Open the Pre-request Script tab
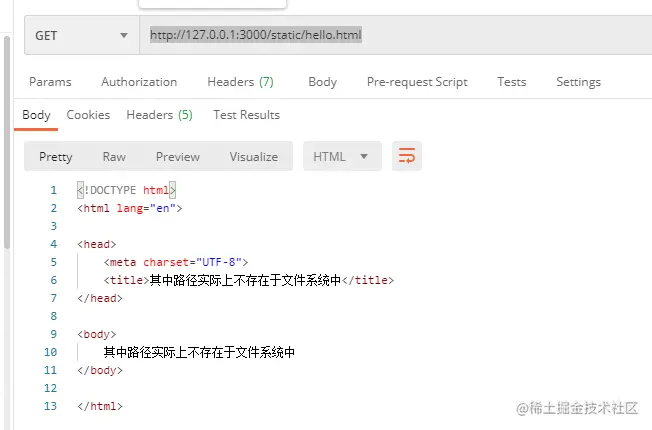Screen dimensions: 652x430 point(417,82)
